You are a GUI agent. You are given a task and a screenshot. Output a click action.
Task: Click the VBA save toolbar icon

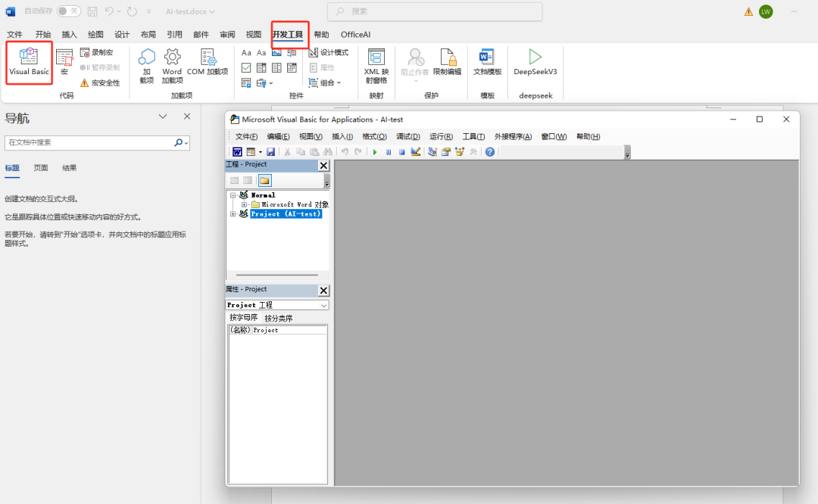pos(270,151)
